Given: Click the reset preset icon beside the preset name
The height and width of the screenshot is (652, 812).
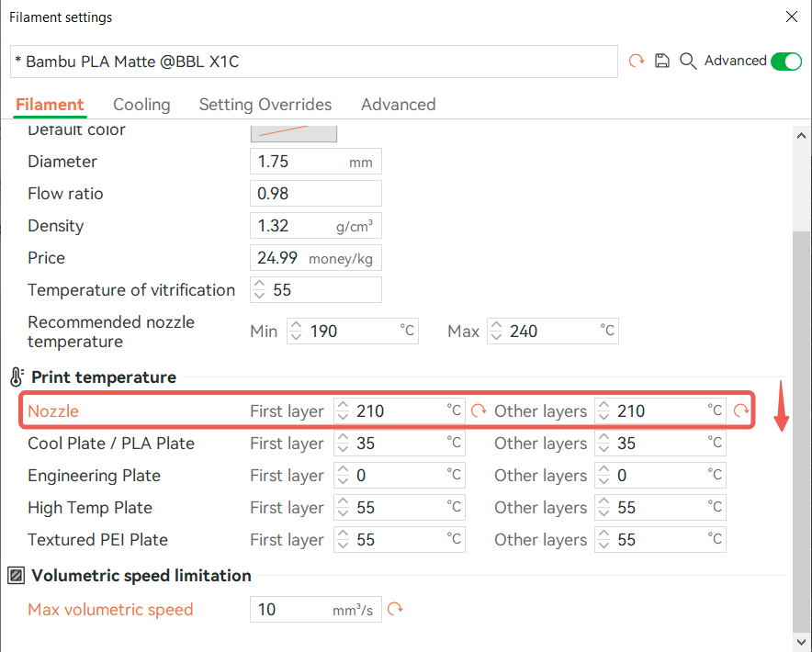Looking at the screenshot, I should coord(637,61).
